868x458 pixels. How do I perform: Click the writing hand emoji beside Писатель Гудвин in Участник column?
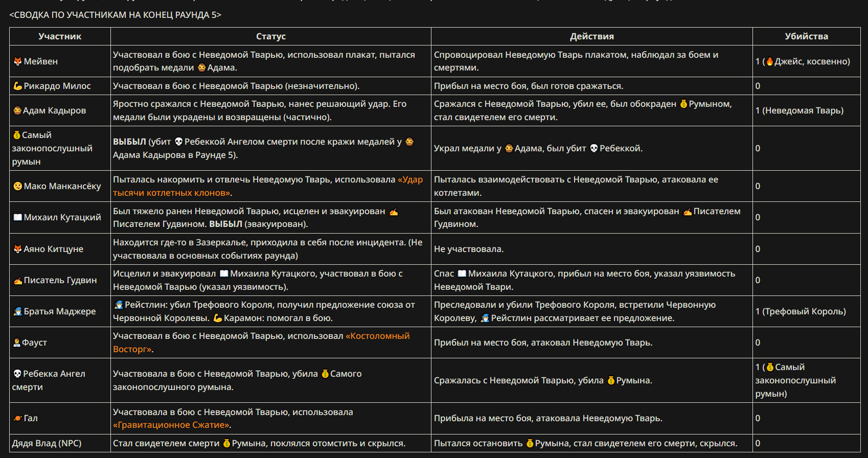coord(17,280)
